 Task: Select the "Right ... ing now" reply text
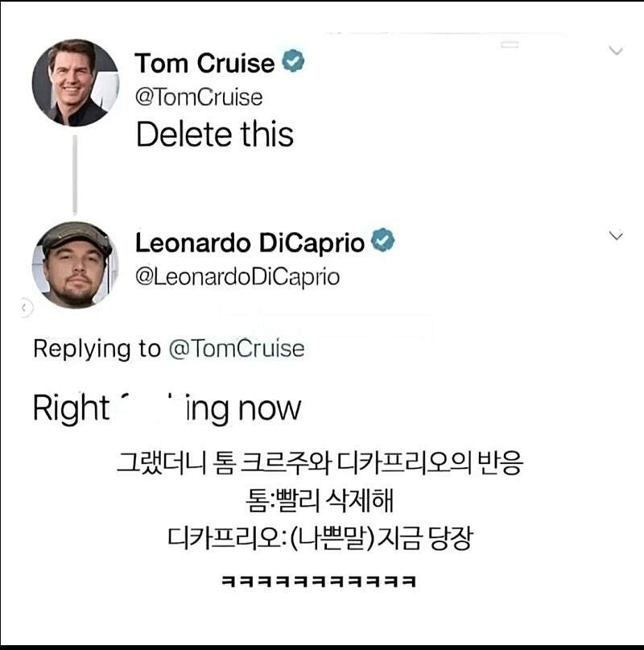click(x=167, y=409)
